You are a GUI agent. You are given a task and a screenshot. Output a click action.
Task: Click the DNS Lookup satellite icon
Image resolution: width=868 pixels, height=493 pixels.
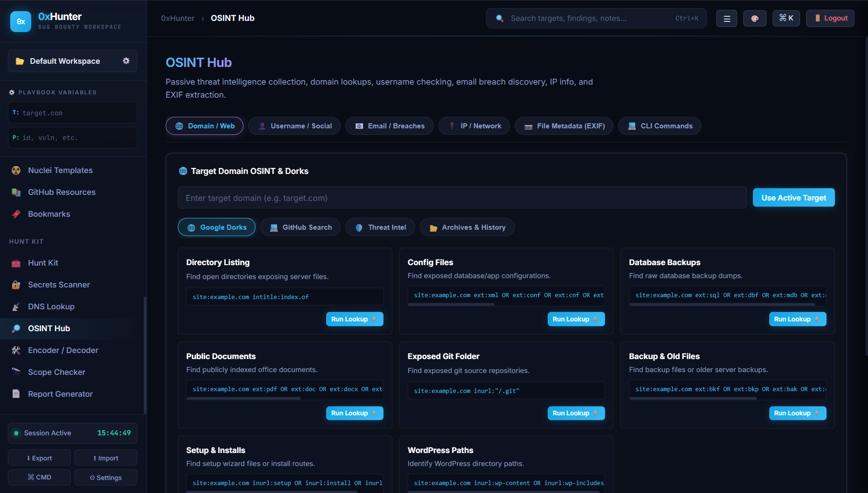click(16, 306)
